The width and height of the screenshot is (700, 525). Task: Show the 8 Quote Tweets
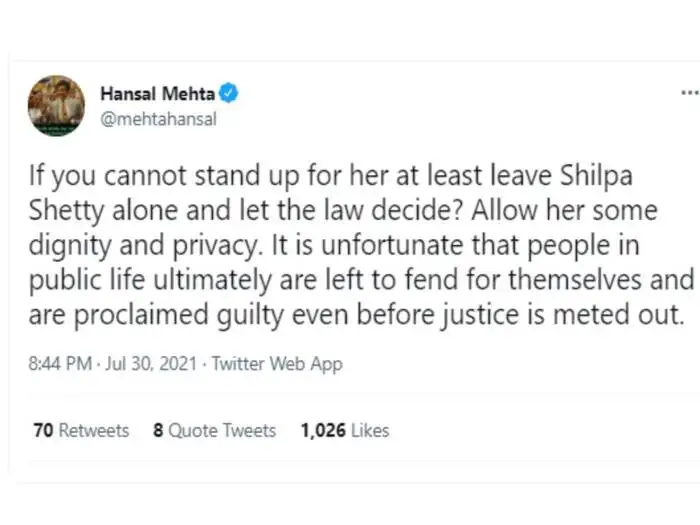214,431
